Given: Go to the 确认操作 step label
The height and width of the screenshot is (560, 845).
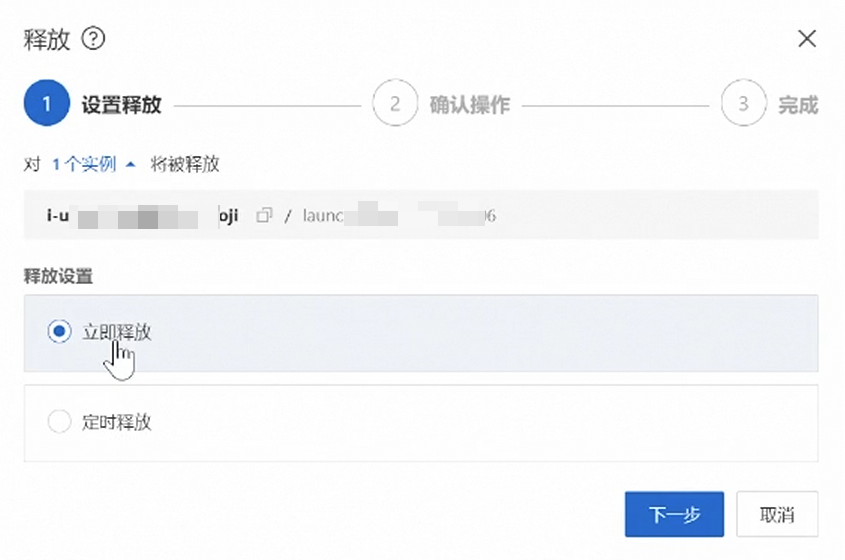Looking at the screenshot, I should point(469,105).
